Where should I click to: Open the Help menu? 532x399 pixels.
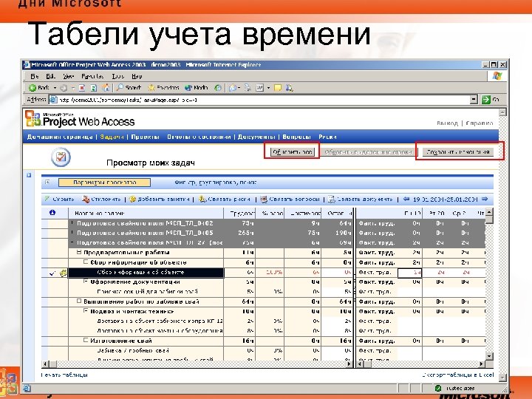point(137,76)
